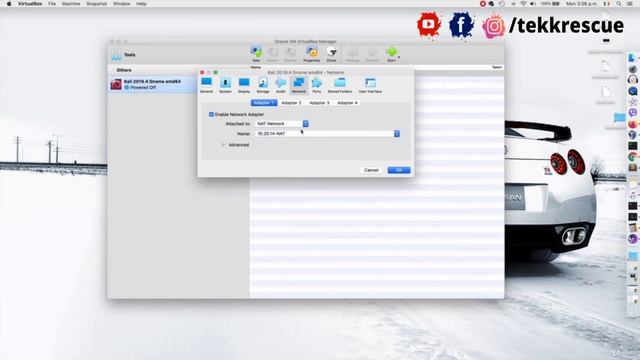
Task: Toggle the Enable Network Adapter checkbox
Action: pos(211,115)
